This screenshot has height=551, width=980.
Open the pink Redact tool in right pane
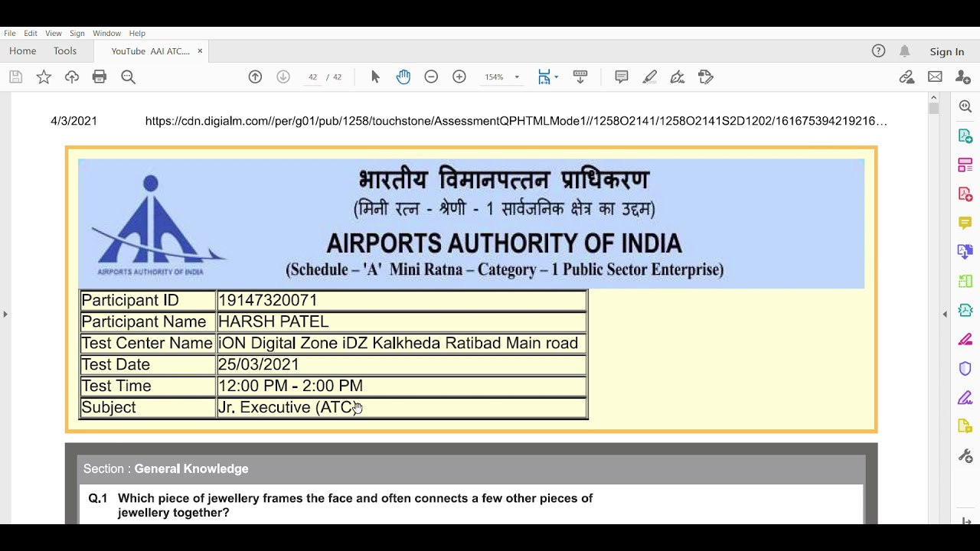tap(965, 339)
